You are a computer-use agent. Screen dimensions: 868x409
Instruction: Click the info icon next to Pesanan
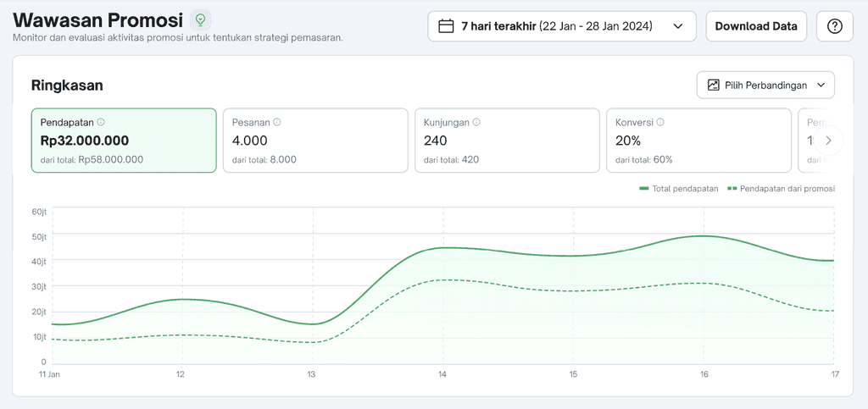pyautogui.click(x=277, y=122)
